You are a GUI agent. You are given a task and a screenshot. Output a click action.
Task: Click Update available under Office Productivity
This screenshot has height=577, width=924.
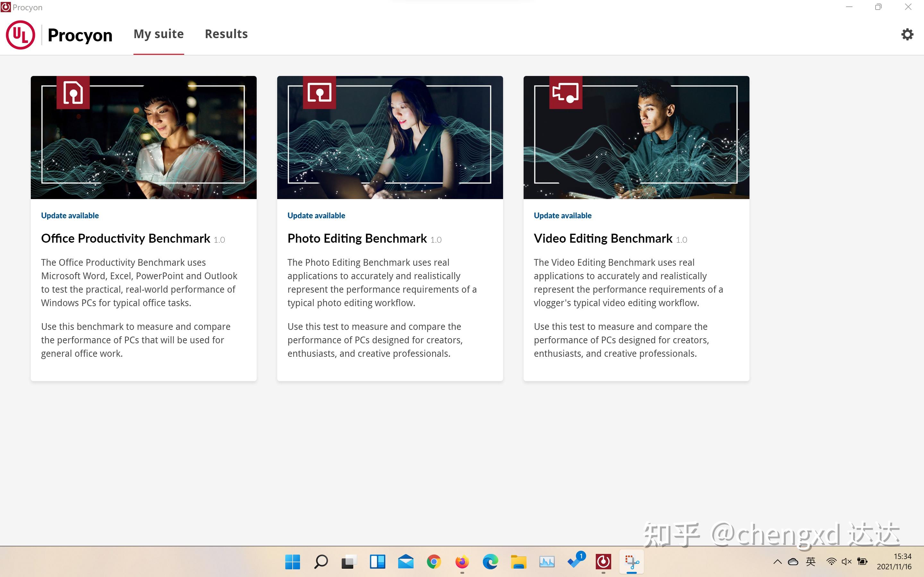pos(70,216)
